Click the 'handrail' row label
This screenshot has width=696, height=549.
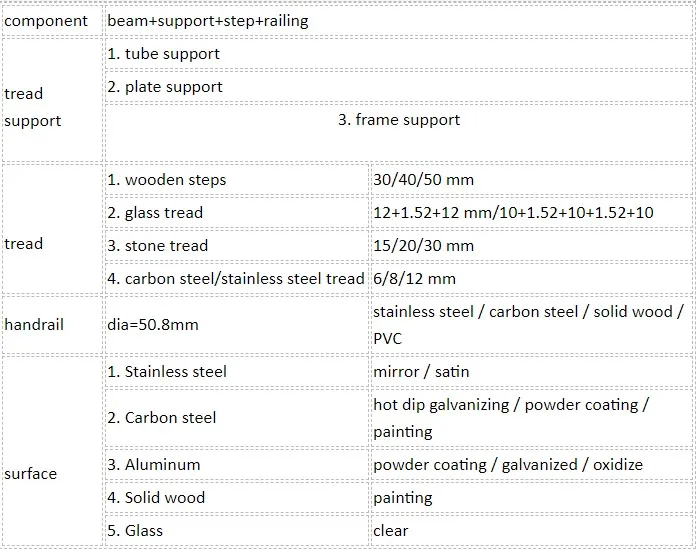point(37,324)
